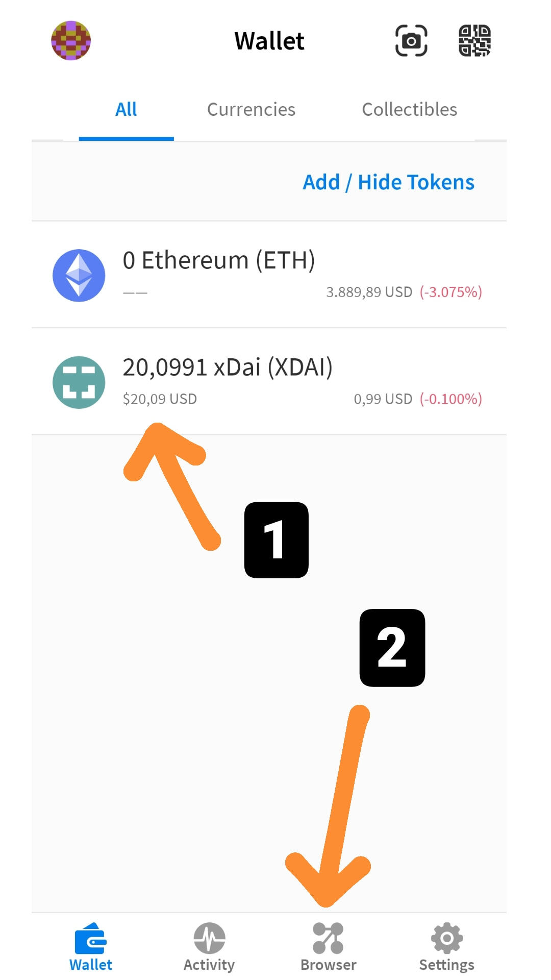Open the camera scan icon
The image size is (551, 980).
point(411,40)
